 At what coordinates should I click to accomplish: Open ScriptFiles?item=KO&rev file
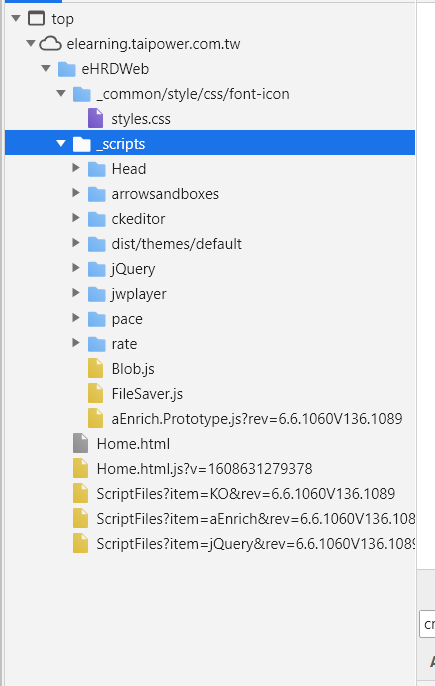[x=246, y=494]
